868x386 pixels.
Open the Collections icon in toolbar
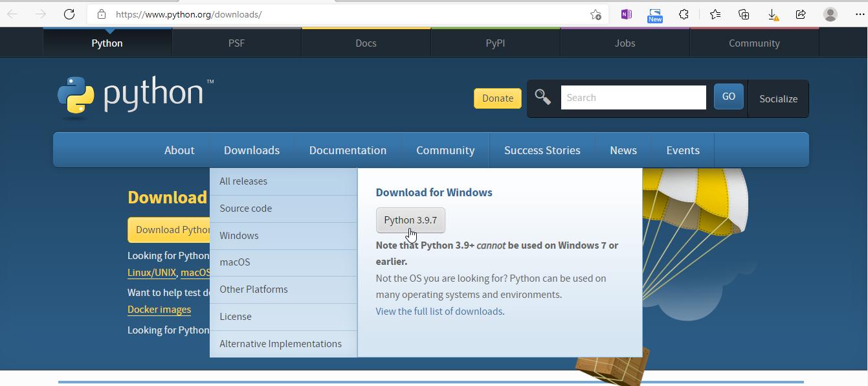744,14
